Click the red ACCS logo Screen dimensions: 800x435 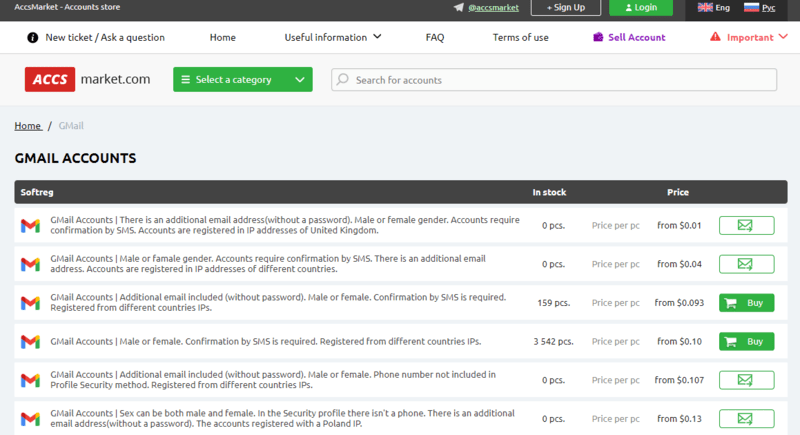[50, 80]
